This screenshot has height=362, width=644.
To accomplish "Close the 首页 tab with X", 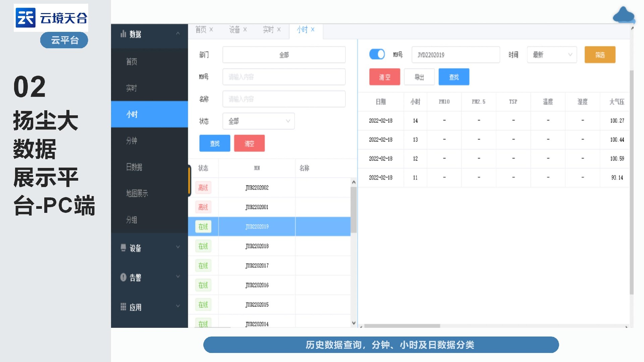I will click(211, 29).
